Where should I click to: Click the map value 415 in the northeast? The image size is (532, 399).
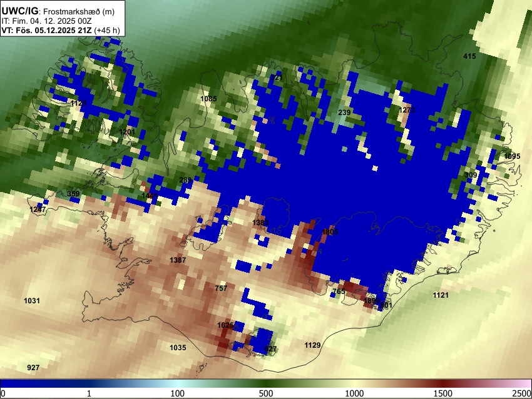pos(469,56)
